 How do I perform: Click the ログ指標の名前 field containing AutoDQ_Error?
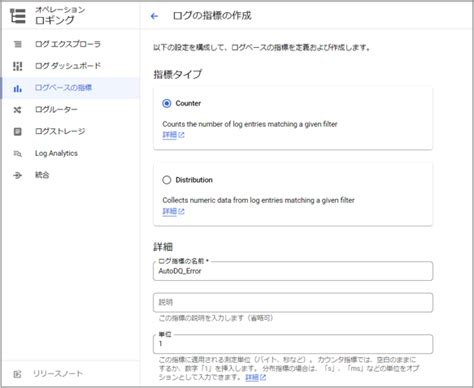point(293,271)
